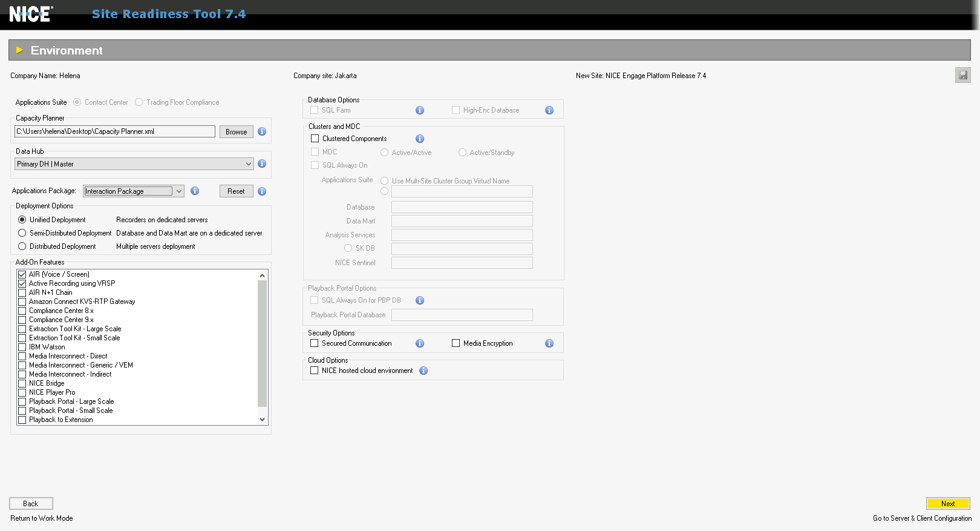Click info icon next to Capacity Planner Browse
This screenshot has width=980, height=531.
click(262, 131)
